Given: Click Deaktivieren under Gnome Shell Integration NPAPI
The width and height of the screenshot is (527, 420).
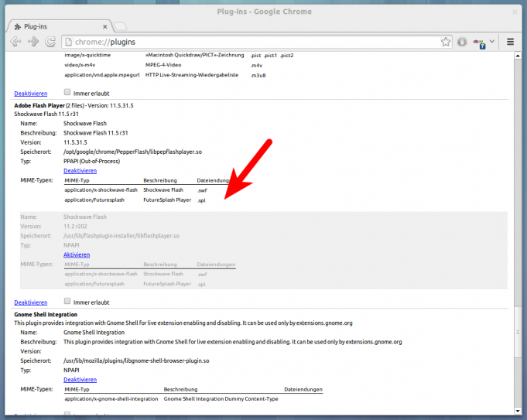Looking at the screenshot, I should pos(80,380).
